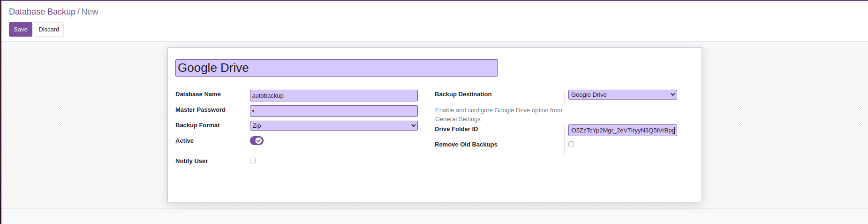Discard the new backup record

click(x=49, y=30)
